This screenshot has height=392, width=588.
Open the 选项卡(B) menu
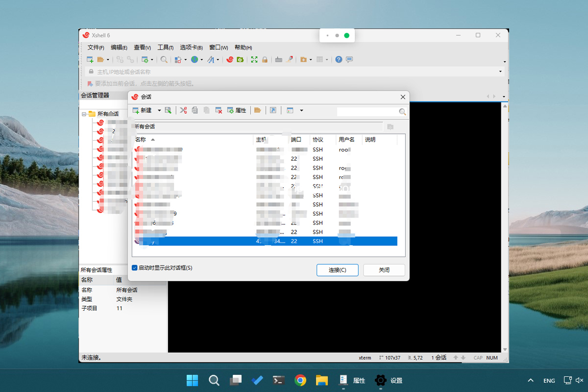191,48
